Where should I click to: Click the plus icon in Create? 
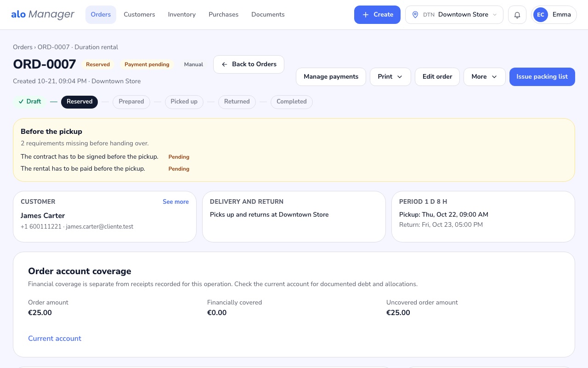click(366, 15)
